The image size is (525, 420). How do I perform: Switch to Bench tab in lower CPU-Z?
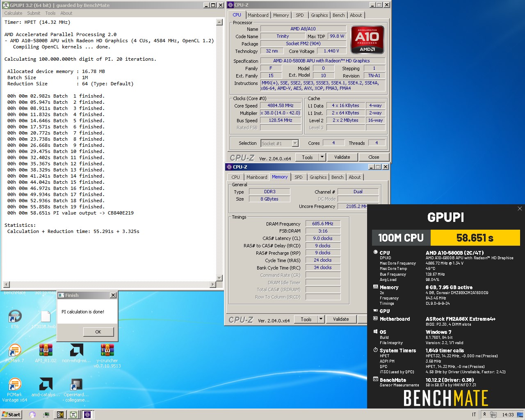[x=338, y=177]
